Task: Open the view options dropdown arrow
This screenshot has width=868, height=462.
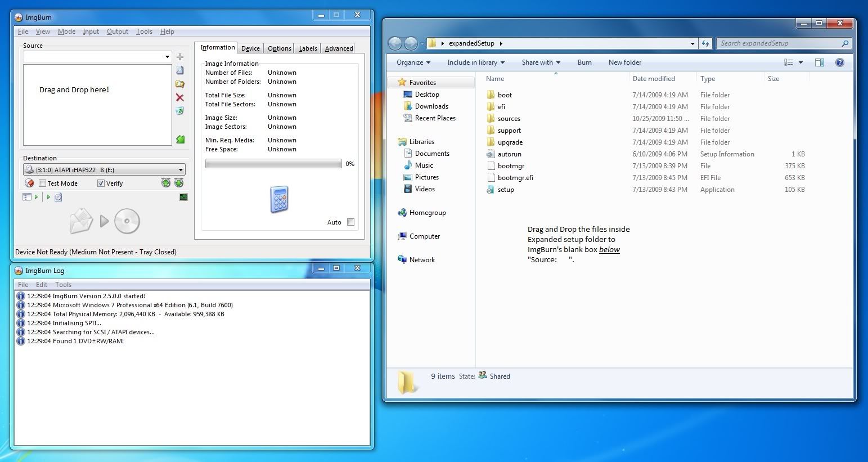Action: point(800,62)
